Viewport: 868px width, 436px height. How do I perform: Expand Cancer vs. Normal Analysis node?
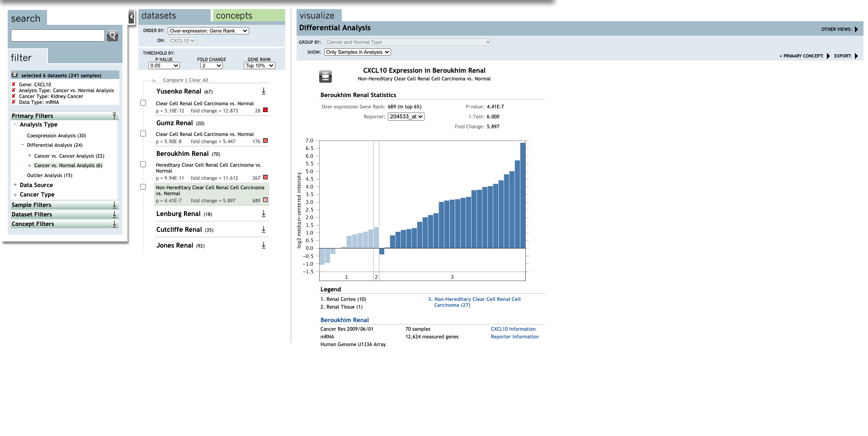(29, 165)
